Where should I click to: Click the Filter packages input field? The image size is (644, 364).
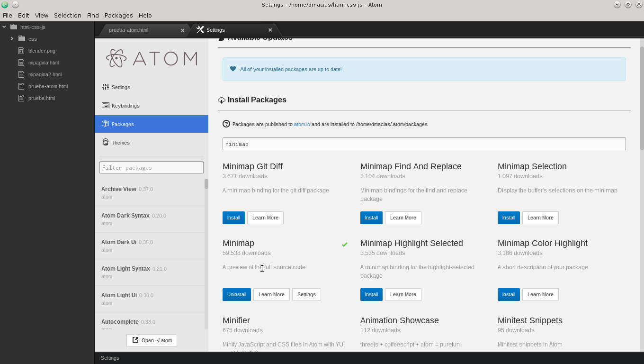151,168
